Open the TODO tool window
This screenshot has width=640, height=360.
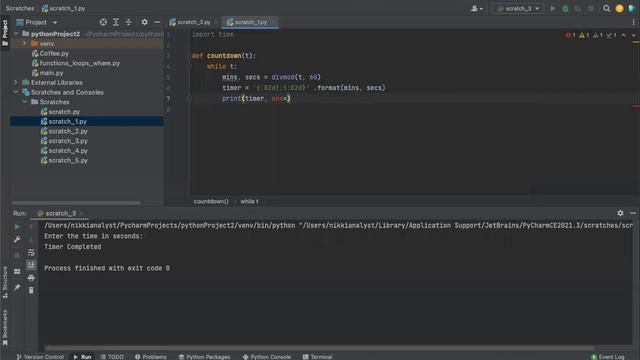pyautogui.click(x=112, y=357)
